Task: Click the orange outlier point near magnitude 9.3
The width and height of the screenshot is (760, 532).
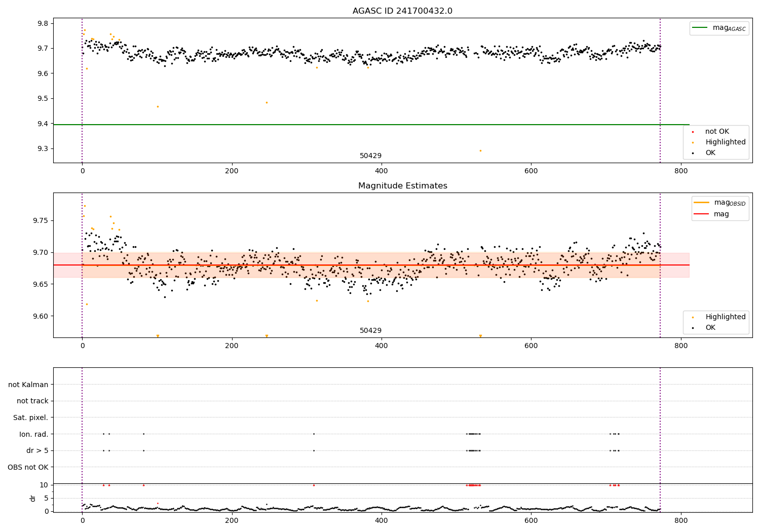Action: [480, 150]
